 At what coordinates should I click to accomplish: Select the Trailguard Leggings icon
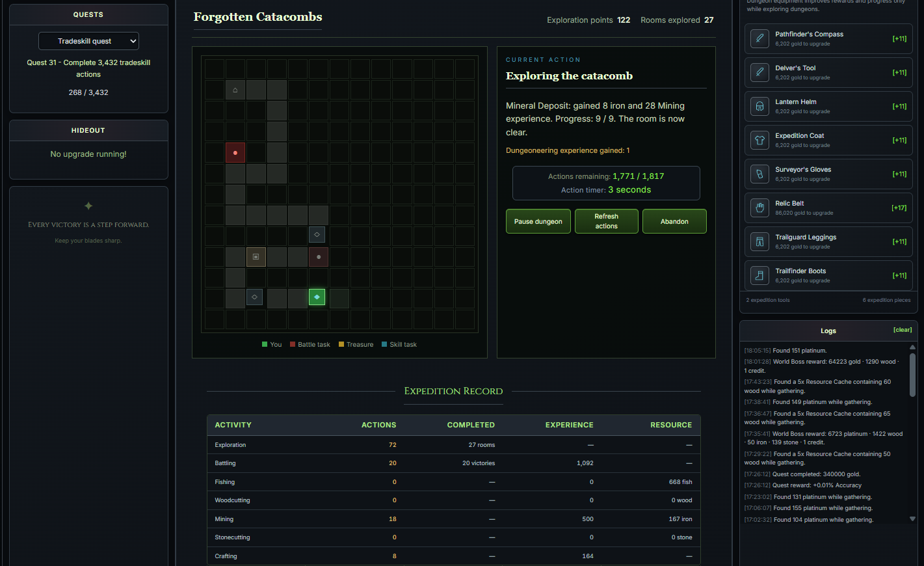coord(759,241)
